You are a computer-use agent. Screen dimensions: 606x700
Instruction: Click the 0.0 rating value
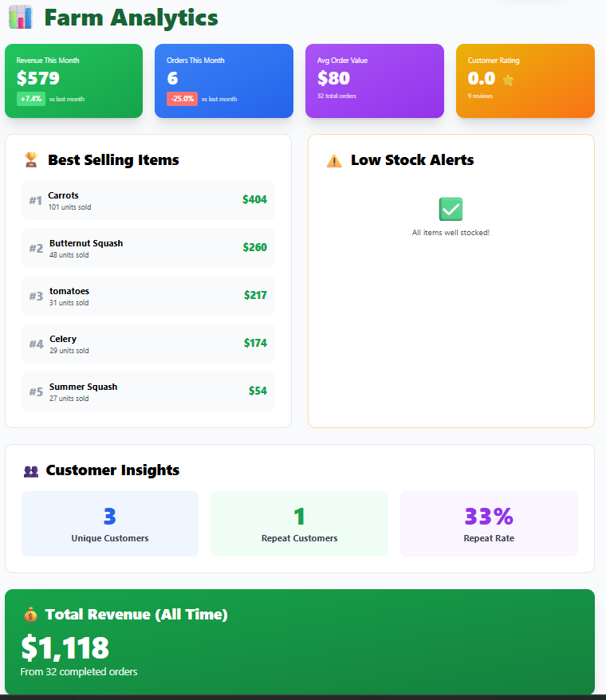[x=482, y=79]
